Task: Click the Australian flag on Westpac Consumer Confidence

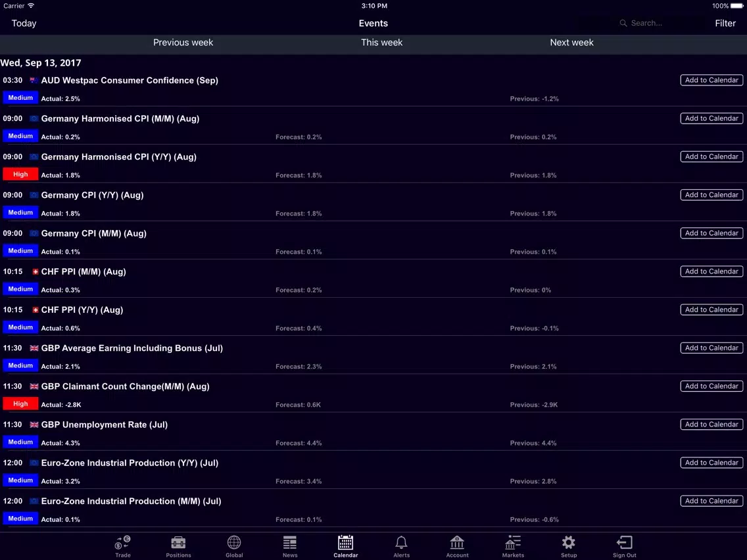Action: click(34, 80)
